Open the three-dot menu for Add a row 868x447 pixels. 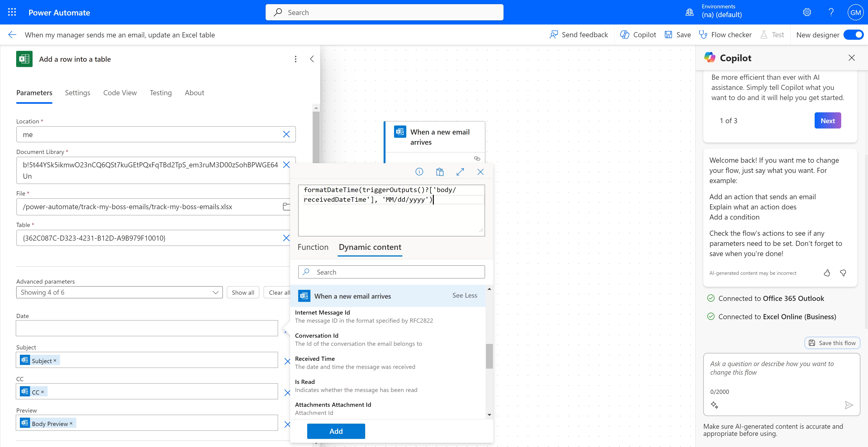(295, 59)
